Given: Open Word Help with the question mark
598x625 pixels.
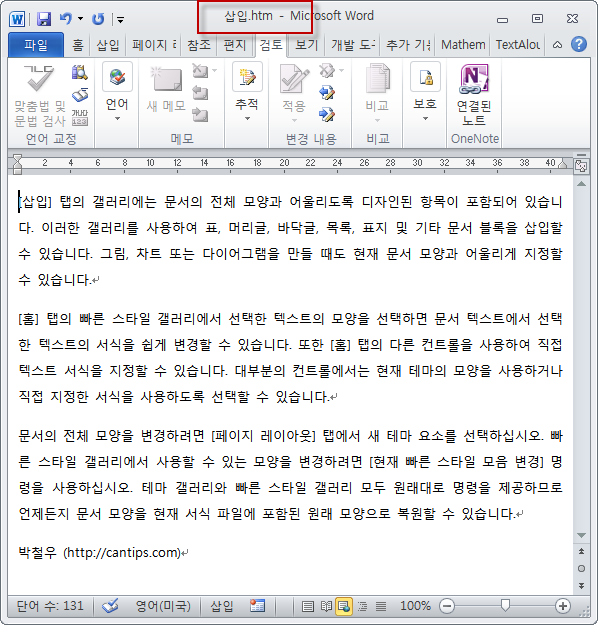Looking at the screenshot, I should click(578, 44).
